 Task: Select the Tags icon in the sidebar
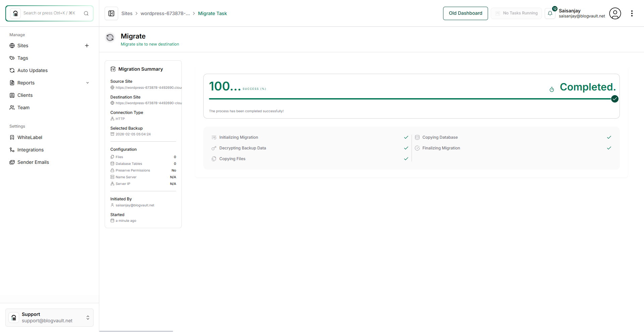pos(12,58)
